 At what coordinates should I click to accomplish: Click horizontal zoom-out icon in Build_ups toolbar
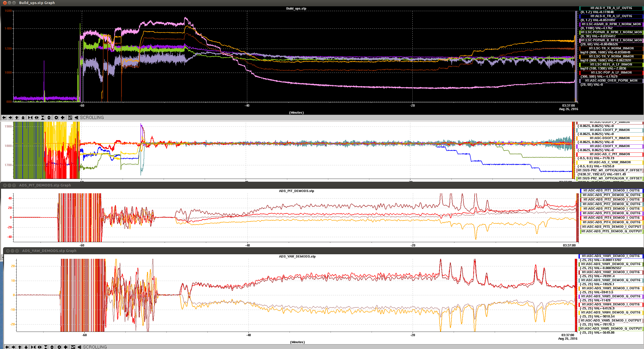pyautogui.click(x=37, y=118)
